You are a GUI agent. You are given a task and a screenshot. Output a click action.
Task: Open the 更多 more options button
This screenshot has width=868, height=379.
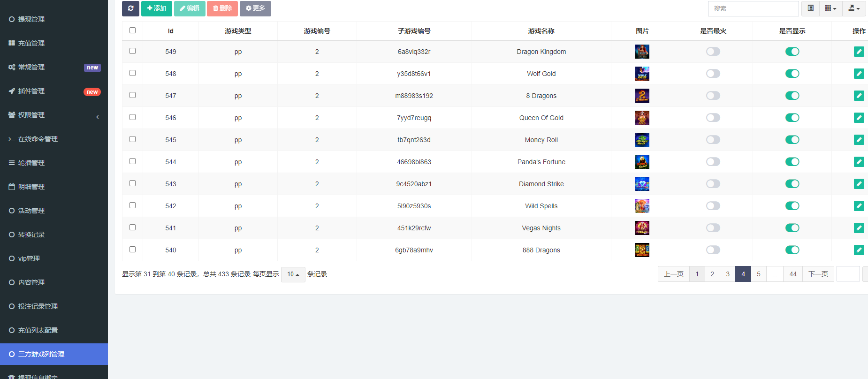click(255, 8)
